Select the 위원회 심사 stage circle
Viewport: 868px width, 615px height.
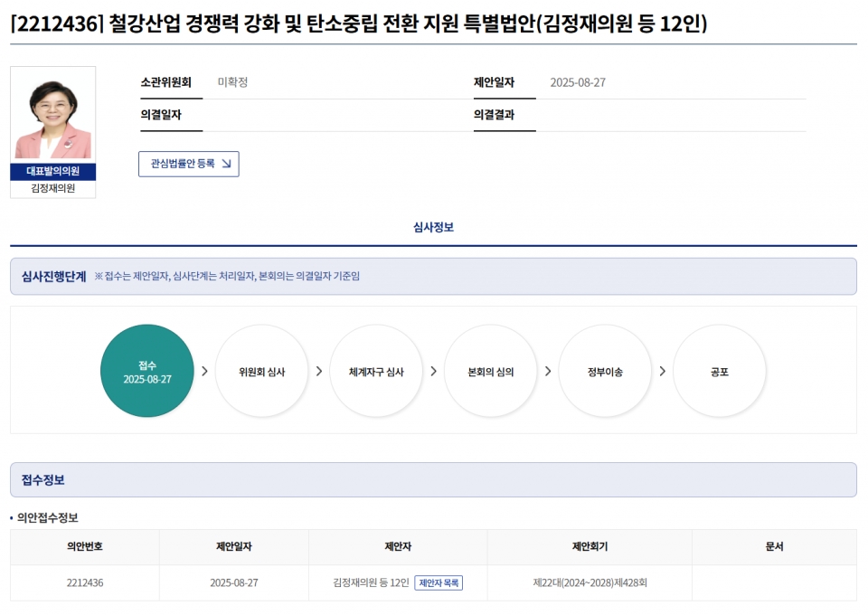point(261,371)
